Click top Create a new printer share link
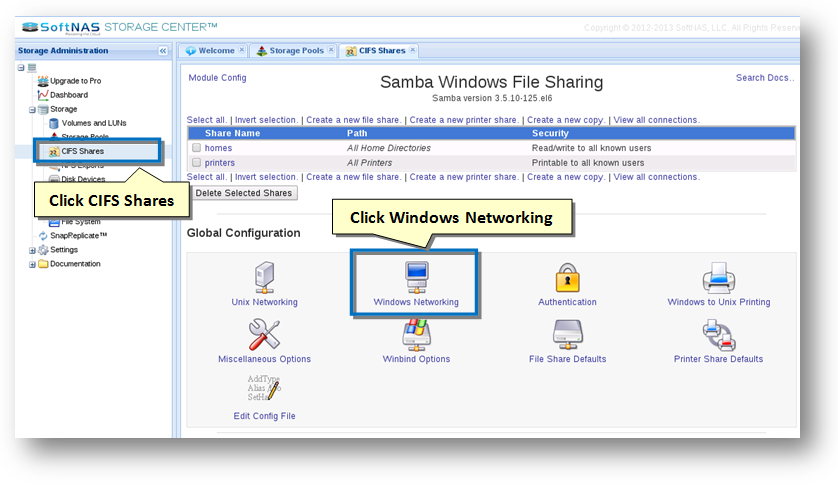 464,120
